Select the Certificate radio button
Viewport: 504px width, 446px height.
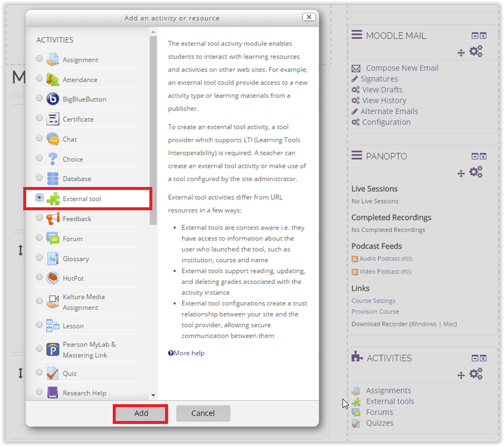pyautogui.click(x=39, y=117)
